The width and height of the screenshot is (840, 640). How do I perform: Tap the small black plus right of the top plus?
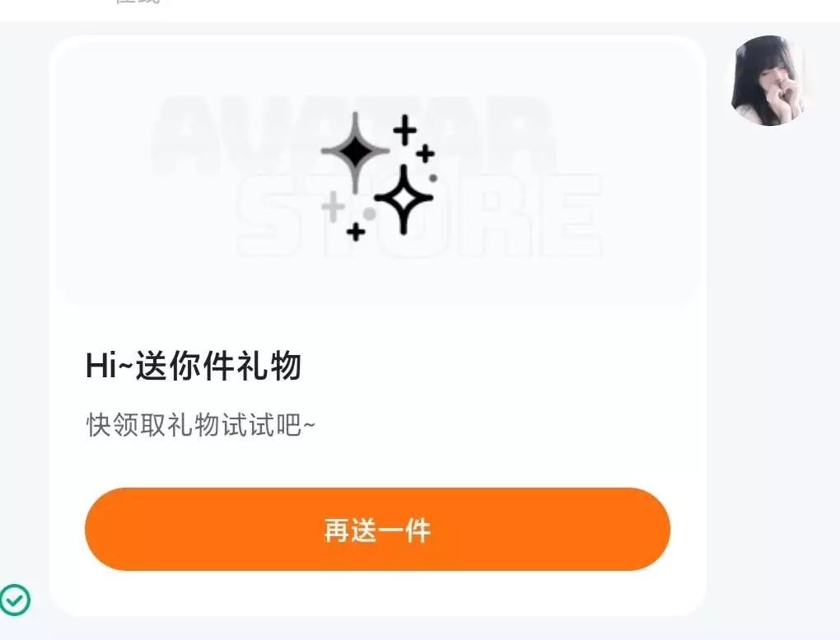coord(426,154)
